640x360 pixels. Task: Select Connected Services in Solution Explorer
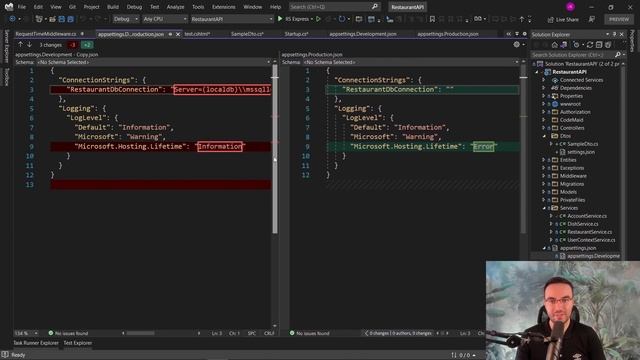[x=581, y=80]
